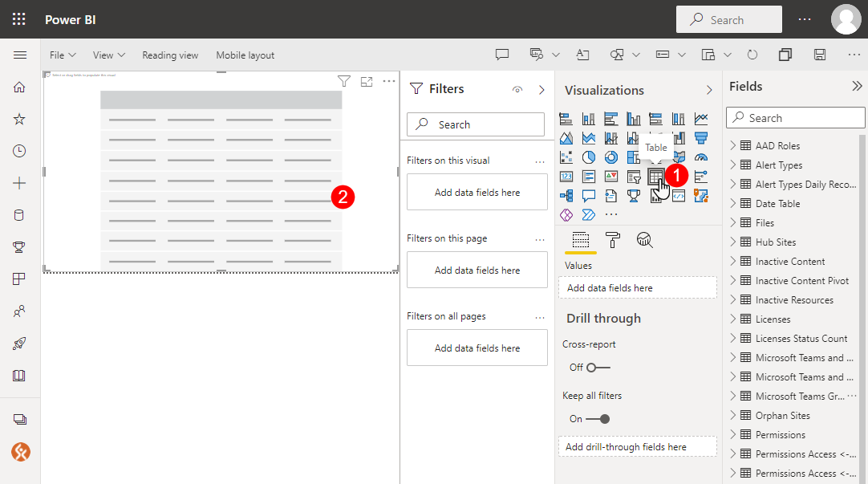
Task: Duplicate the page using the toolbar icon
Action: click(785, 55)
